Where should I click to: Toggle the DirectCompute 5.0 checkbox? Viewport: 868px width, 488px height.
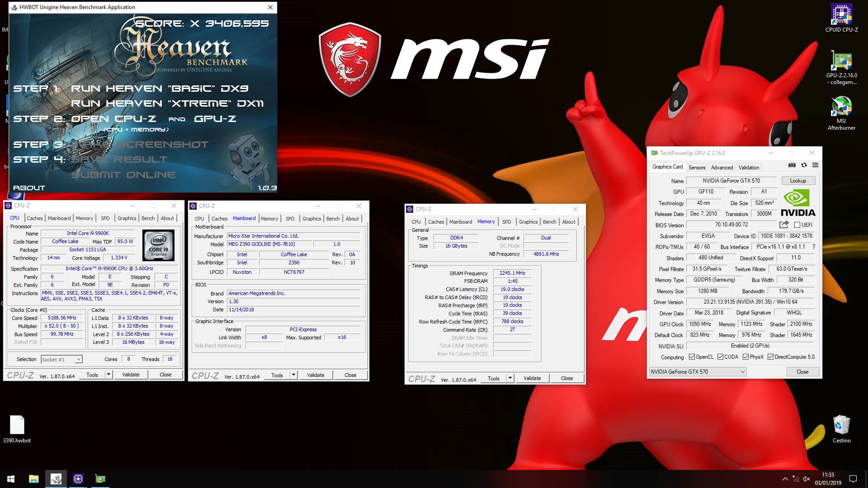coord(770,357)
